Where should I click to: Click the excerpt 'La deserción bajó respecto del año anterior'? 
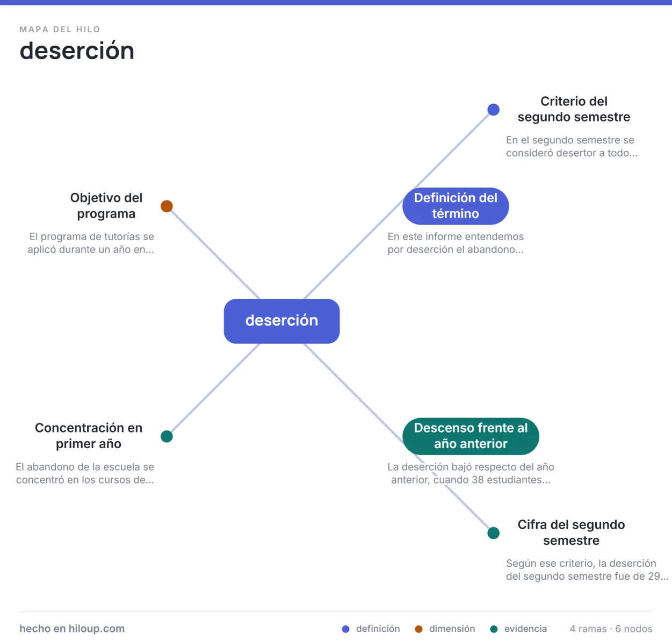tap(471, 473)
